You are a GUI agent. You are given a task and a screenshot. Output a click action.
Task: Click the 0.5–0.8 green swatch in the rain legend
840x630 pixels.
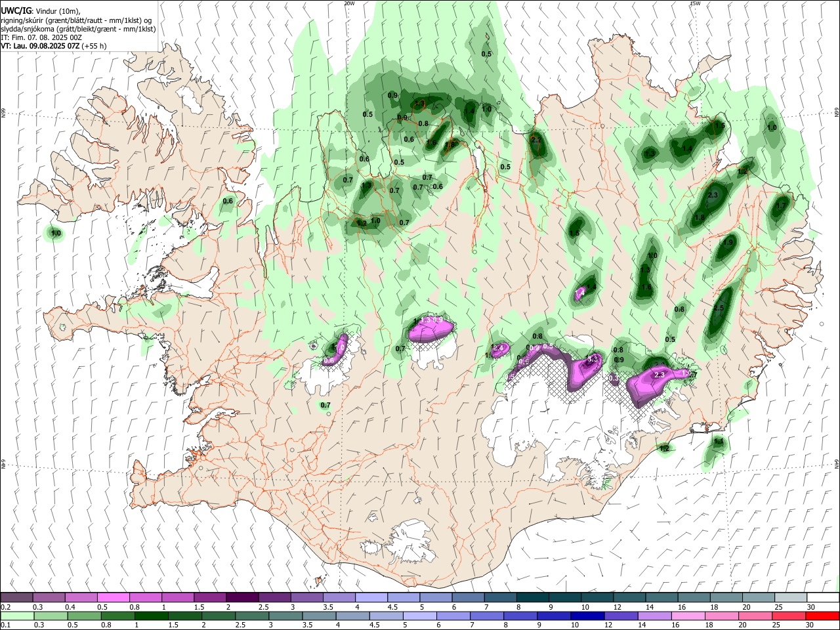point(84,616)
